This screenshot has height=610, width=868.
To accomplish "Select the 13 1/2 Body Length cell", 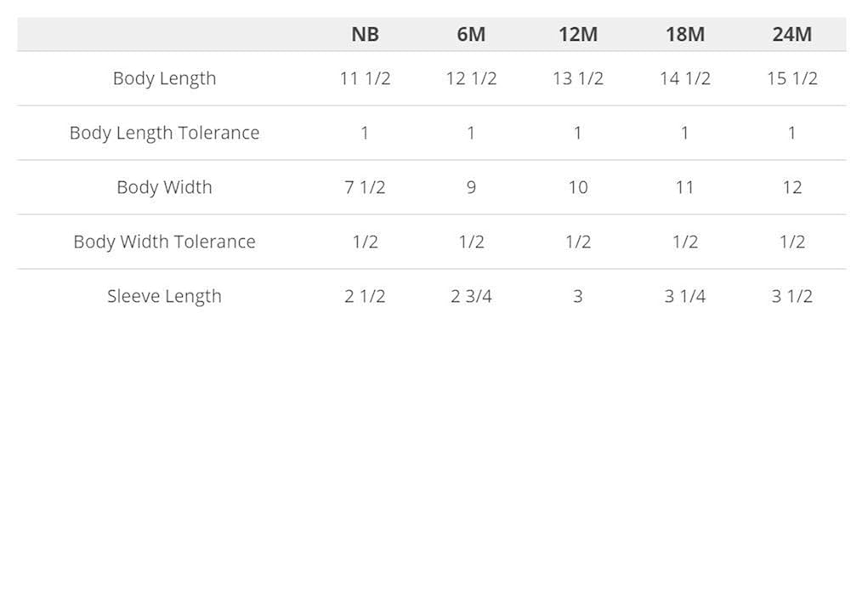I will click(578, 78).
